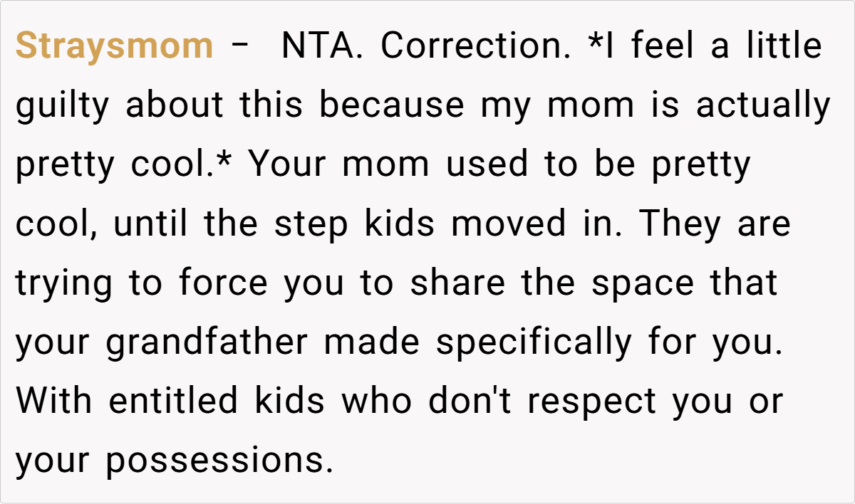Click the word "entitled"
This screenshot has width=855, height=504.
[172, 402]
